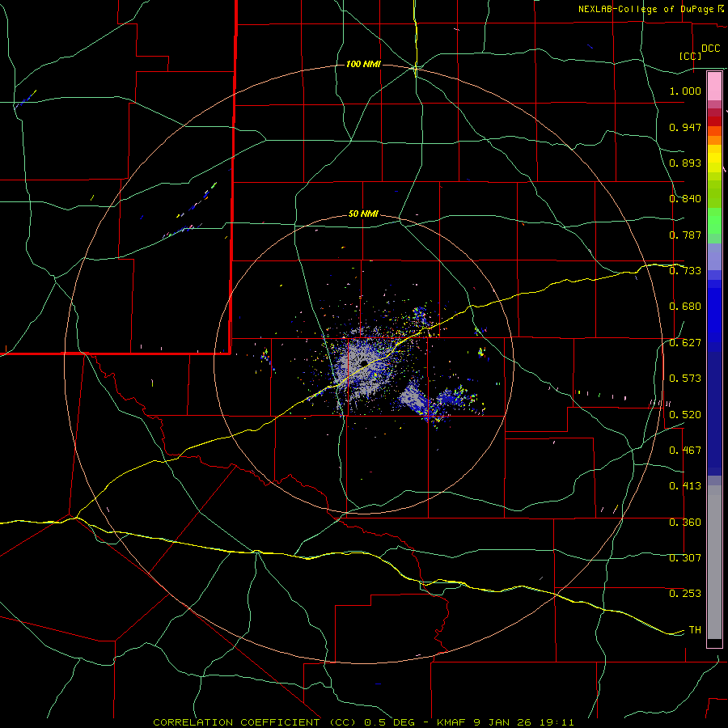This screenshot has height=728, width=728.
Task: Click the "100 NMI" range ring label
Action: tap(363, 64)
